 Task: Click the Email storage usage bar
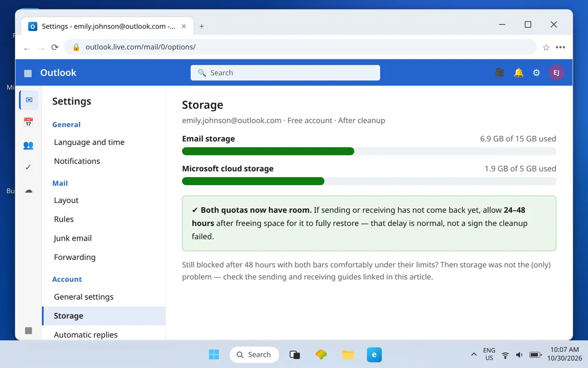[x=369, y=151]
